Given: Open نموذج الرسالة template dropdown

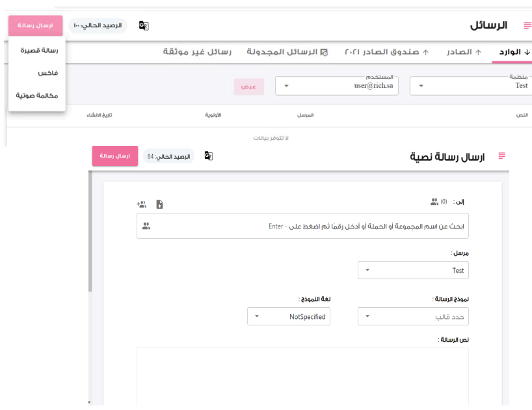Looking at the screenshot, I should tap(413, 316).
